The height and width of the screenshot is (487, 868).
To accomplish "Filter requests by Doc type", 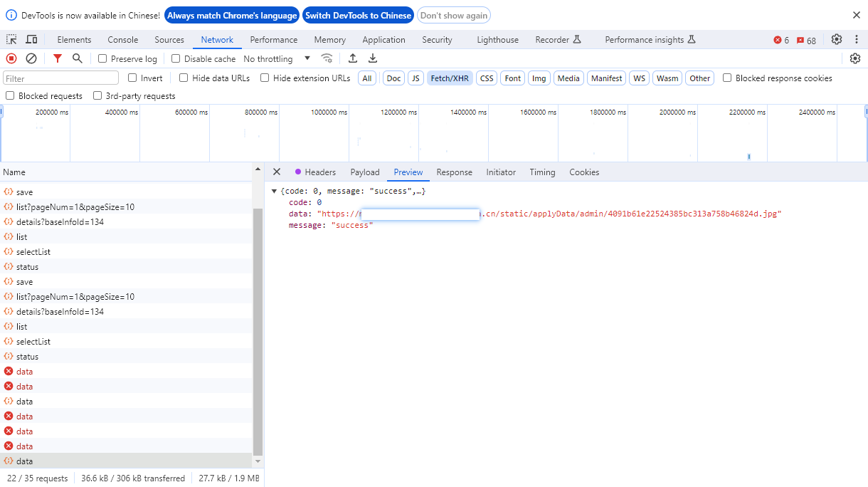I will (x=393, y=78).
